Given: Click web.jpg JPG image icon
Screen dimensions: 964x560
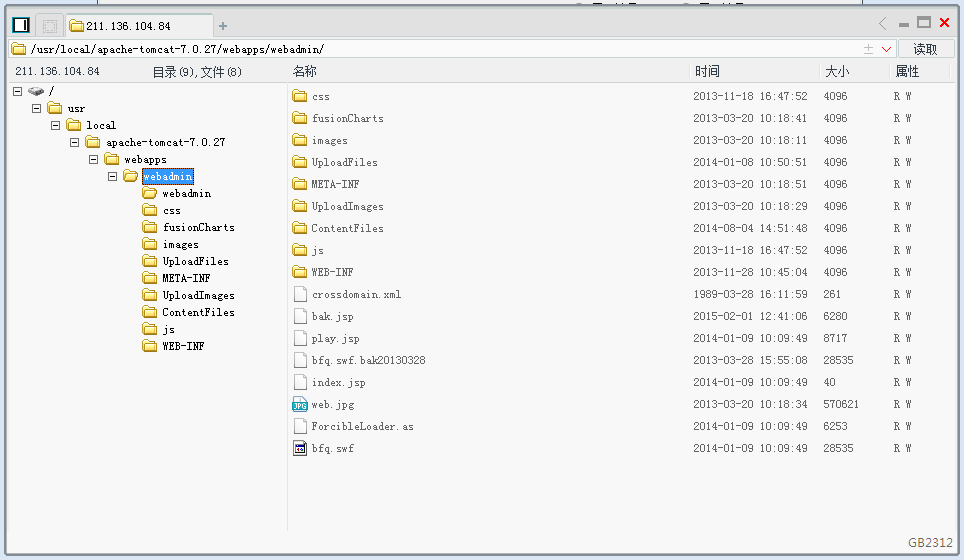Looking at the screenshot, I should tap(300, 404).
